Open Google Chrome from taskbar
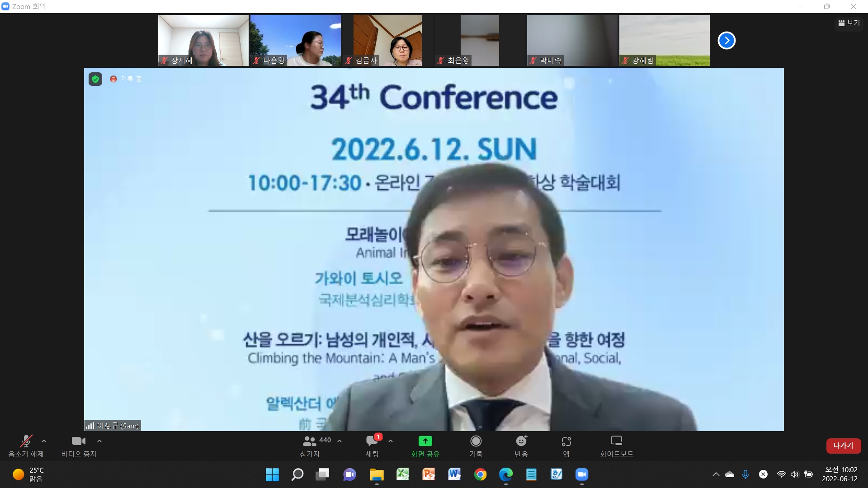 (x=480, y=474)
